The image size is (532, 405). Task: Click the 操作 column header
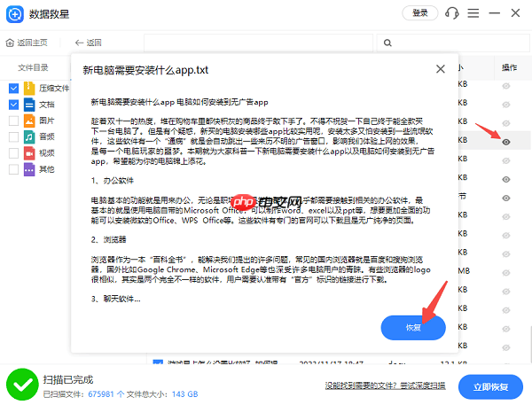[509, 68]
